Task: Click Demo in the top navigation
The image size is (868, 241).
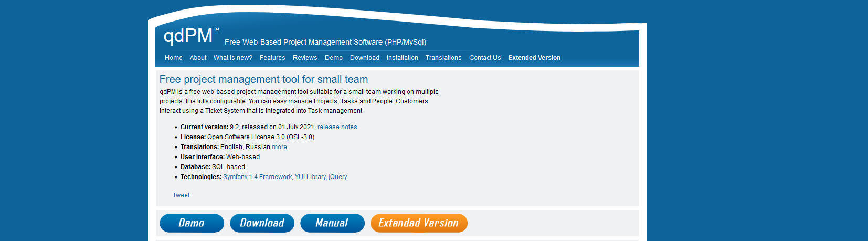Action: (334, 58)
